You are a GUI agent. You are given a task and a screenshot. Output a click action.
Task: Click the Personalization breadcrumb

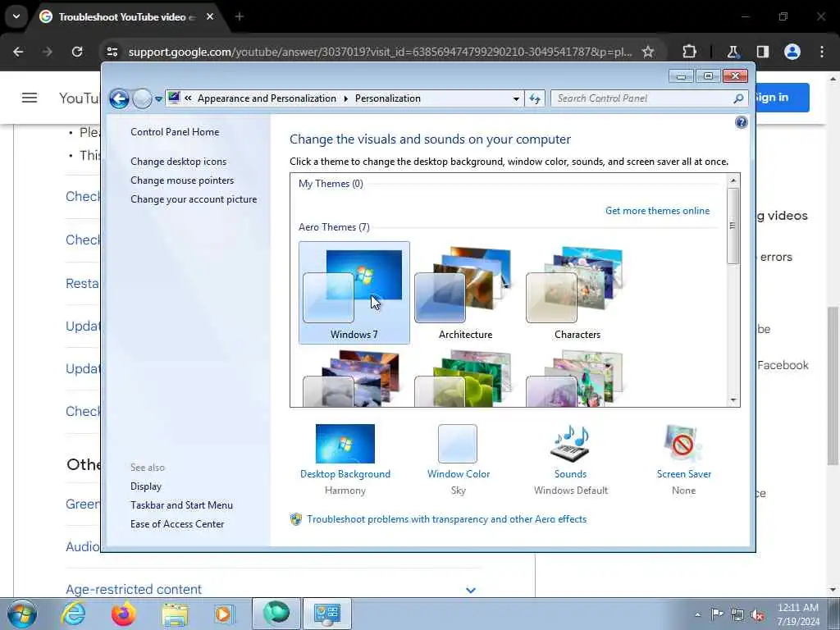click(388, 98)
